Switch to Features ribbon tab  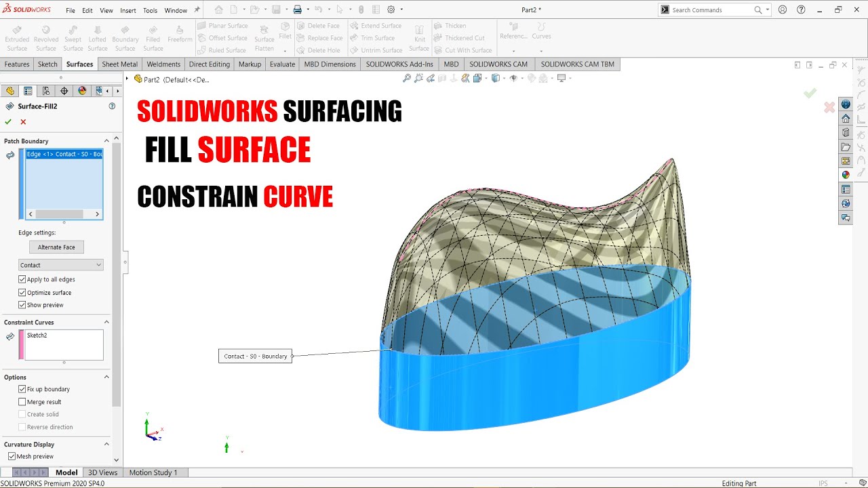pyautogui.click(x=17, y=64)
